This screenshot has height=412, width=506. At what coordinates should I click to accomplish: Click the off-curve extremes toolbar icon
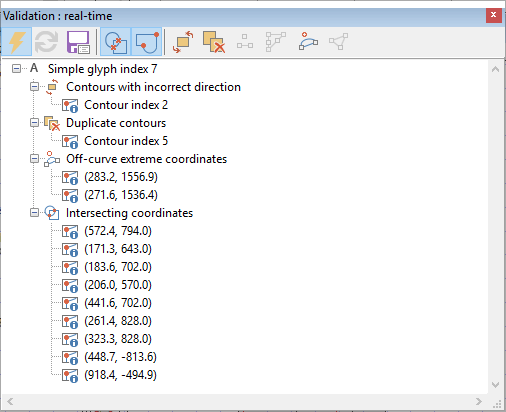coord(308,42)
